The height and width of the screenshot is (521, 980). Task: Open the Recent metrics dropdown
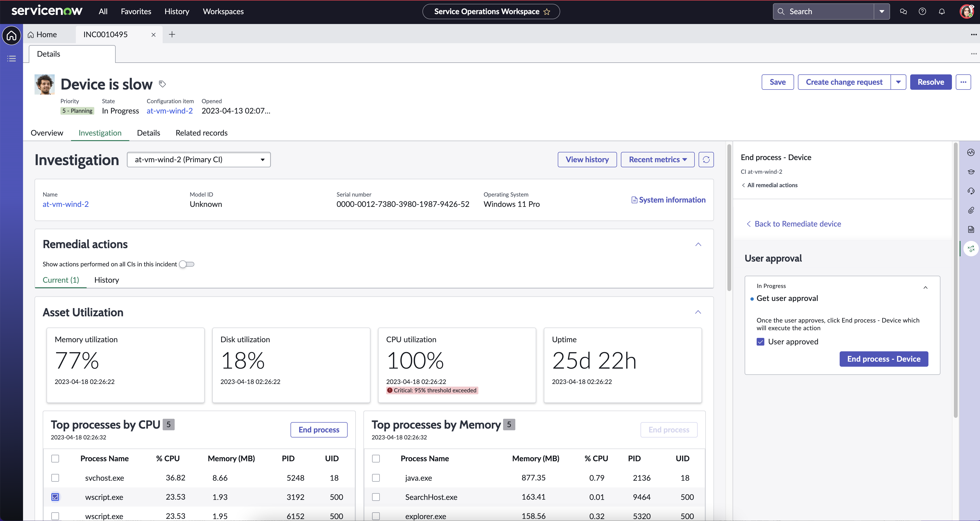click(x=657, y=159)
